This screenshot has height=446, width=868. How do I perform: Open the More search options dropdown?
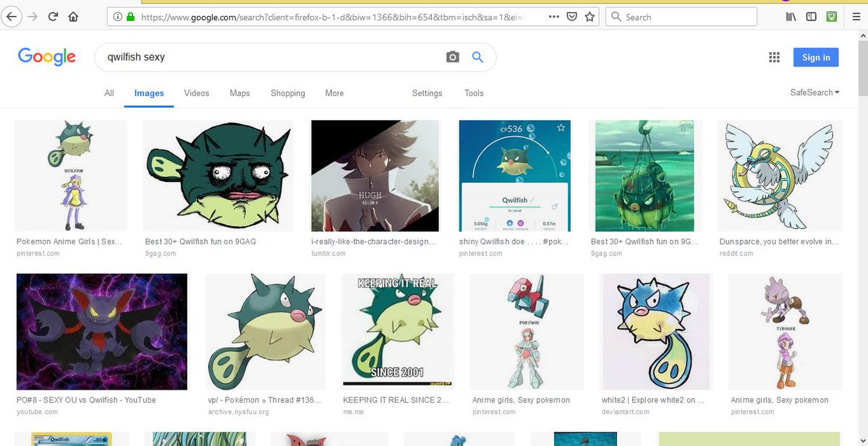[334, 93]
